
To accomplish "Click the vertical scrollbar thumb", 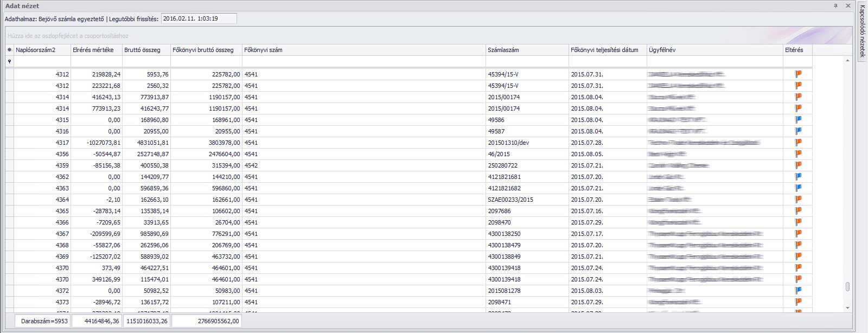I will (848, 286).
